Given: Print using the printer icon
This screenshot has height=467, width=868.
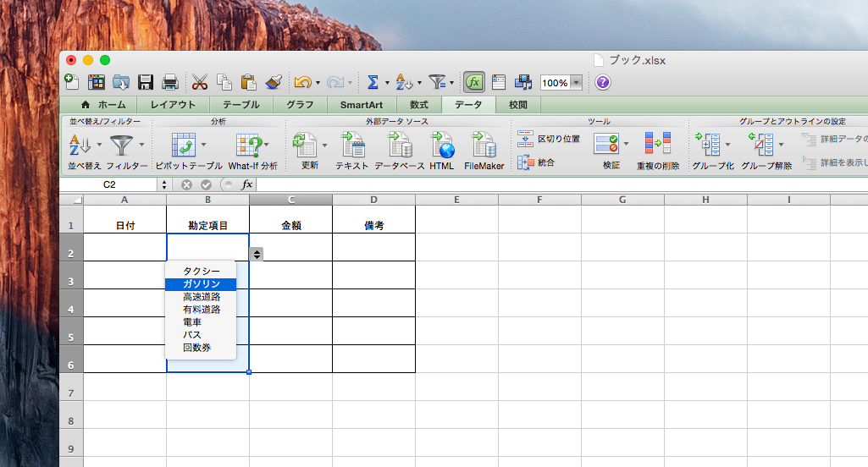Looking at the screenshot, I should pos(170,82).
